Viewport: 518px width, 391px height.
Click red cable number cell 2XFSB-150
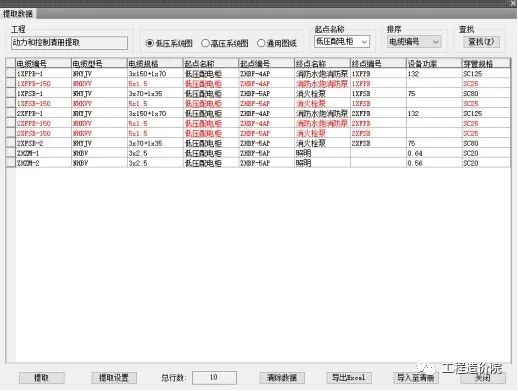coord(43,134)
